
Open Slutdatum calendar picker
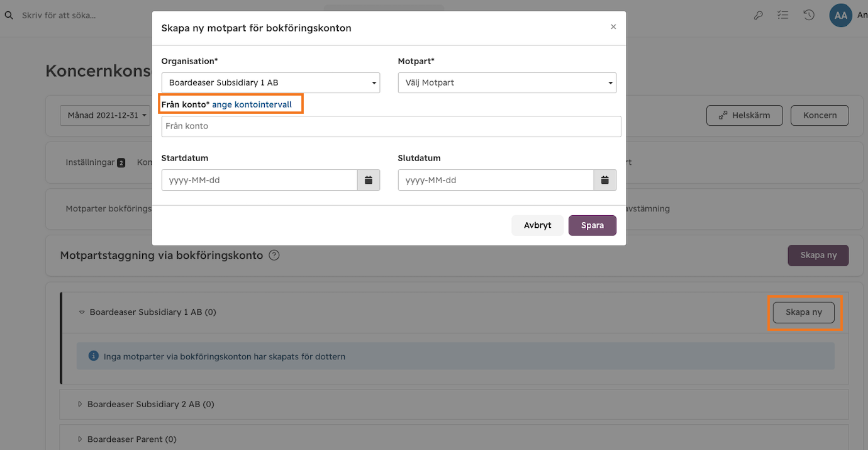click(605, 180)
